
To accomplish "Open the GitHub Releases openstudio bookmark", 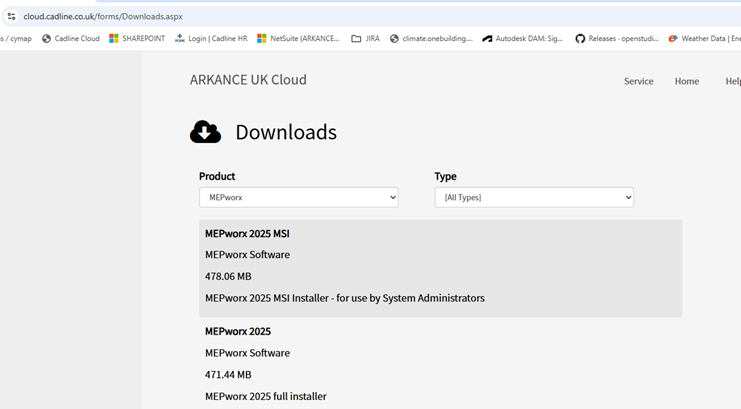I will tap(617, 39).
